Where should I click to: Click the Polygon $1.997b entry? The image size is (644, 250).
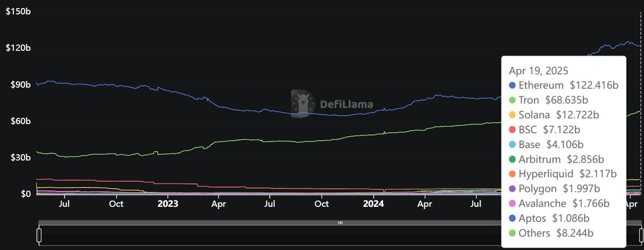(555, 189)
